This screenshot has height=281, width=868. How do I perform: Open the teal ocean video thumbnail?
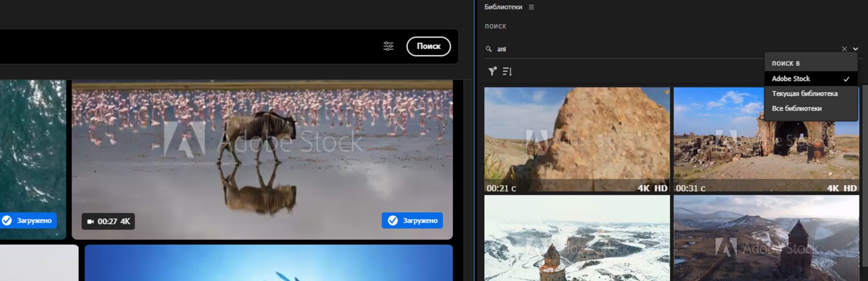click(x=33, y=159)
